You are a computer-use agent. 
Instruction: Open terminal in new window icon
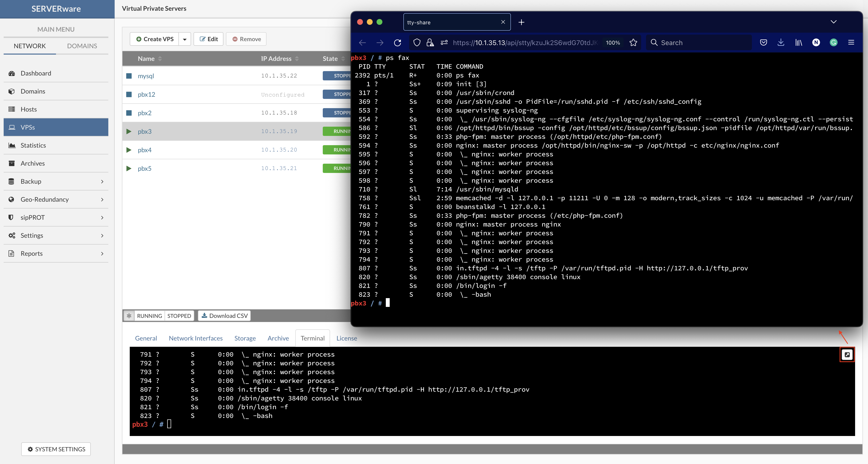pos(847,354)
